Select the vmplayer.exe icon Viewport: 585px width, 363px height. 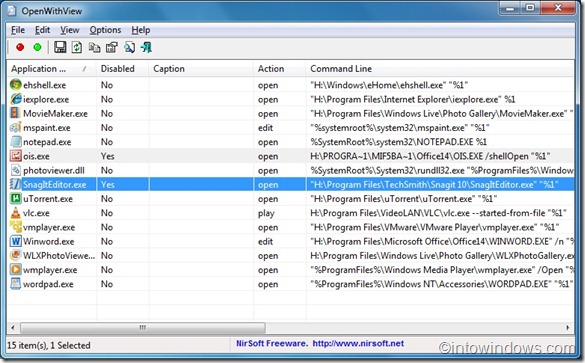click(x=16, y=226)
